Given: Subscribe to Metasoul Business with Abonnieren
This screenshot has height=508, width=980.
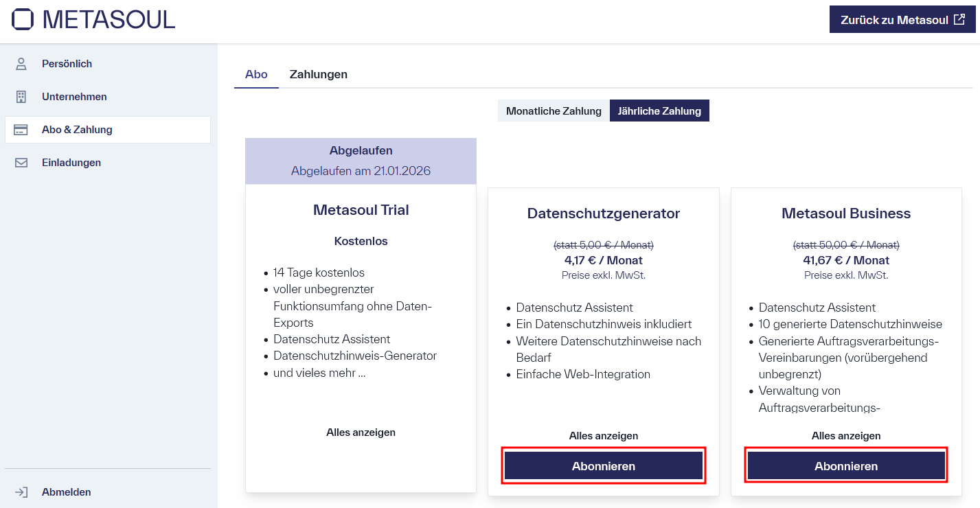Looking at the screenshot, I should click(x=846, y=466).
